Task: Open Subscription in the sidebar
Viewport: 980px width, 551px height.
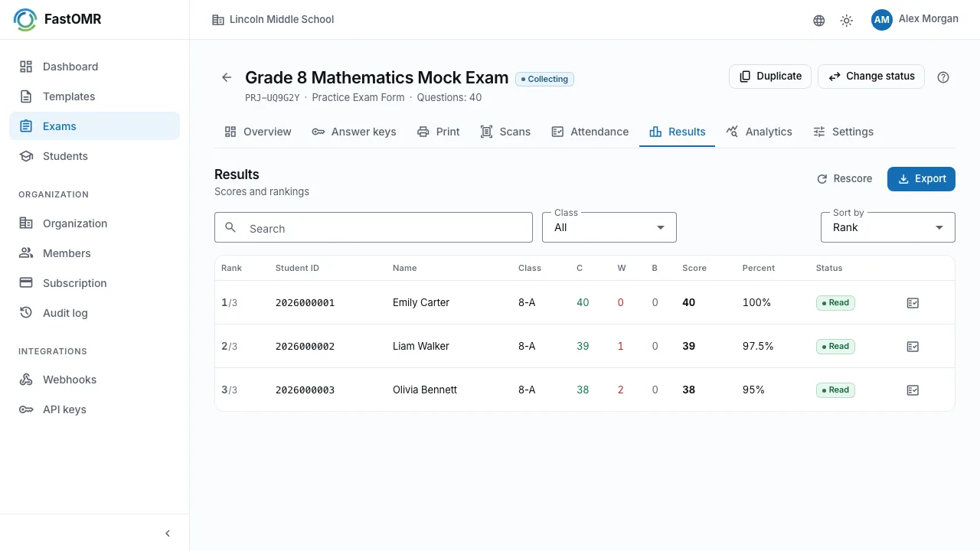Action: tap(95, 283)
